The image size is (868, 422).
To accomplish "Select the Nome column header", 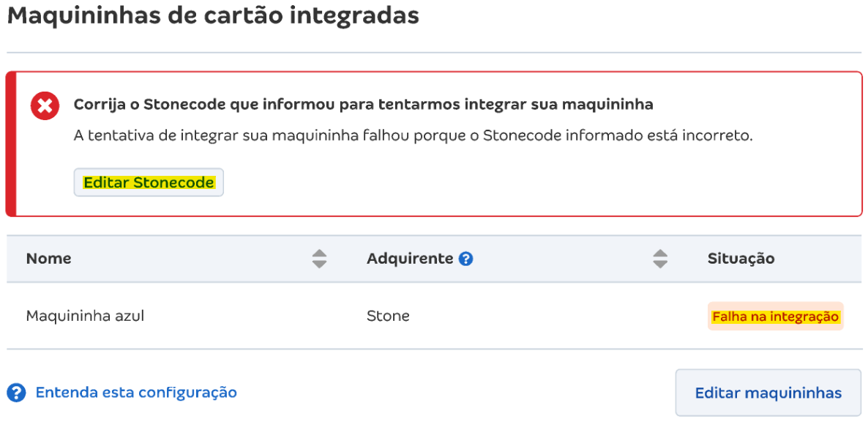I will click(48, 258).
